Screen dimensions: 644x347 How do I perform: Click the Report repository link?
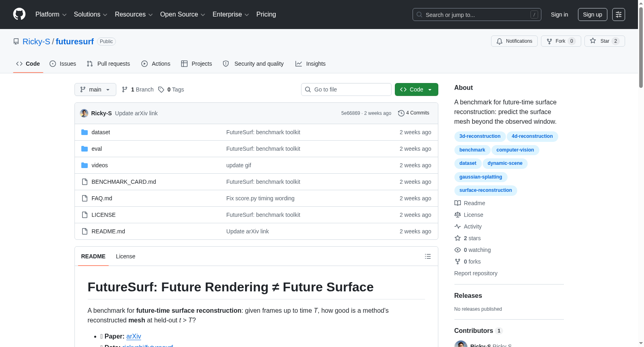[476, 273]
